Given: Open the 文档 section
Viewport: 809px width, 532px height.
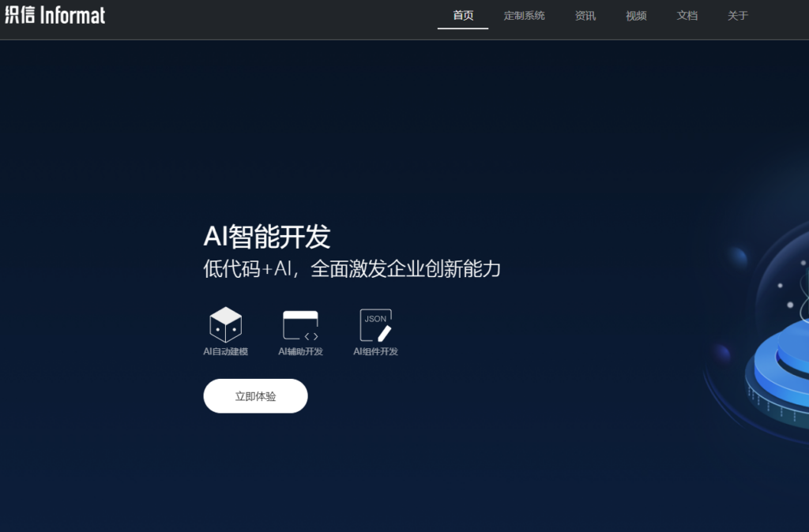Looking at the screenshot, I should [687, 15].
